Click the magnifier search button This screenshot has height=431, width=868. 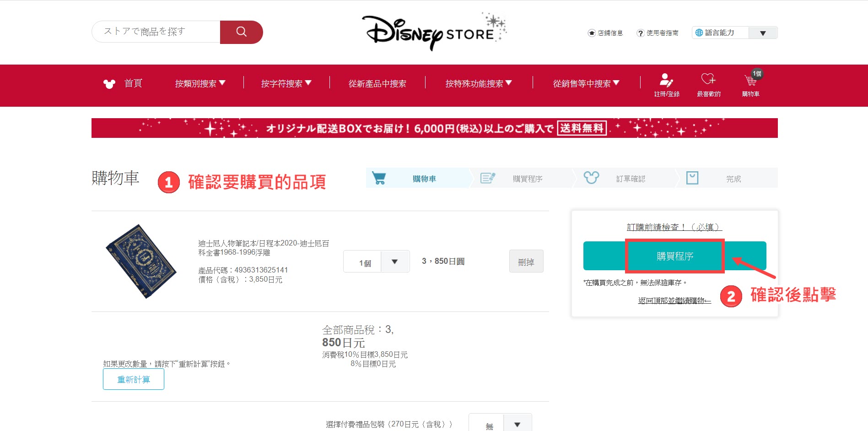click(241, 32)
